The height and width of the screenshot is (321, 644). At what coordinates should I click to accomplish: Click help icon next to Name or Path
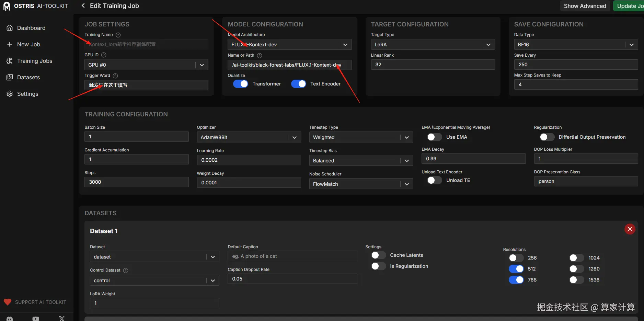point(260,56)
